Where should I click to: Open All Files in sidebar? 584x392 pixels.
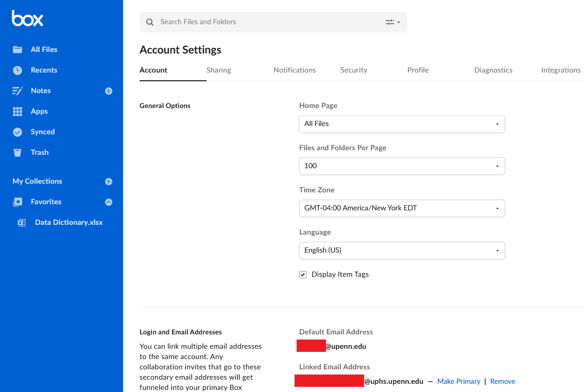point(44,49)
